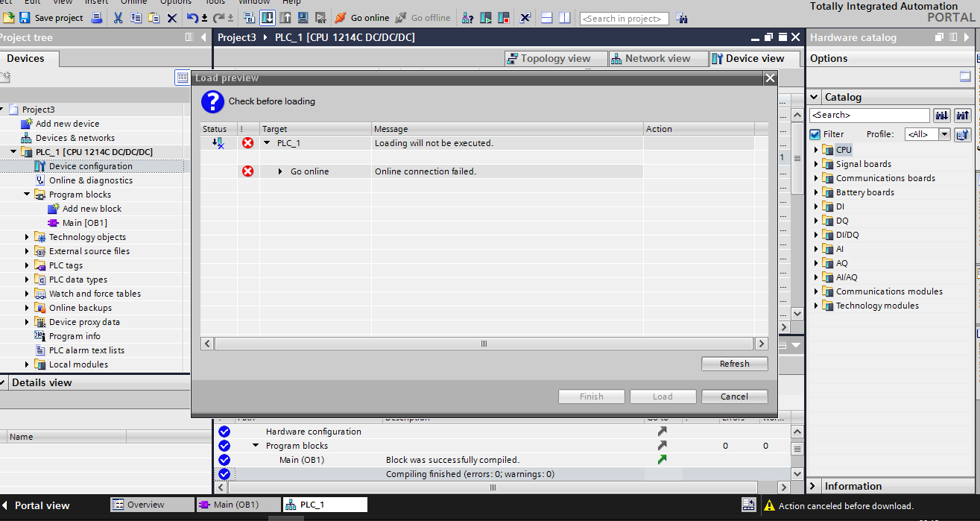The image size is (980, 521).
Task: Click the catalog profile settings icon
Action: (963, 134)
